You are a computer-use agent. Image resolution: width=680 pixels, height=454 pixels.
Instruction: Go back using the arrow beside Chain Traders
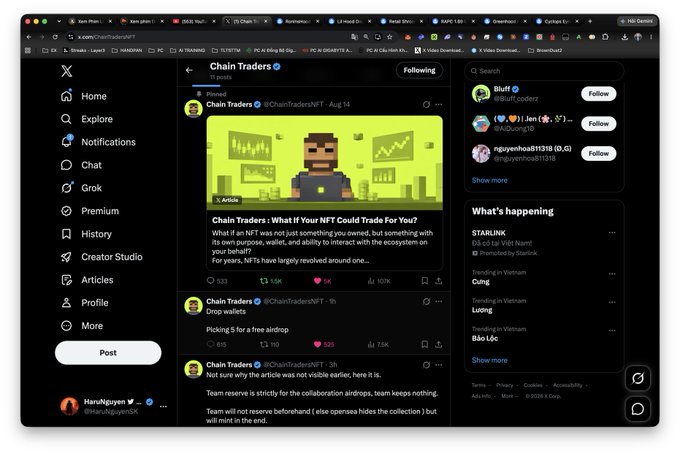click(189, 70)
